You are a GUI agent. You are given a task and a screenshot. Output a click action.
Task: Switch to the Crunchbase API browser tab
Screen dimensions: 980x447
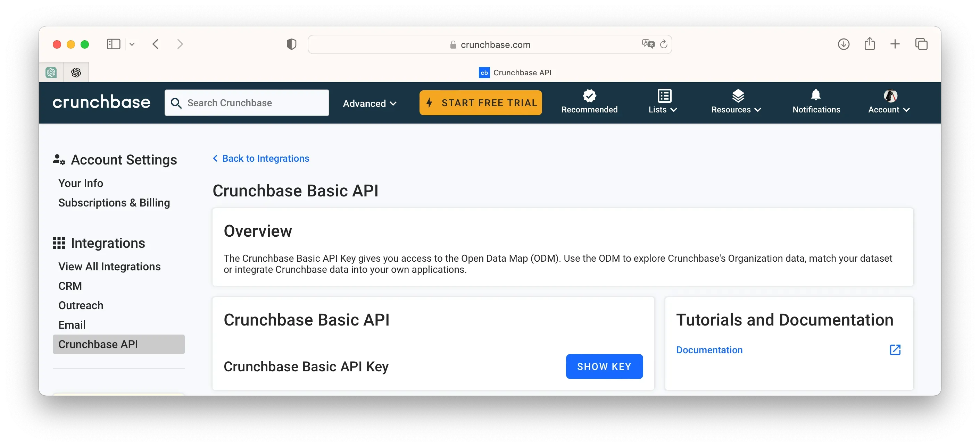(x=515, y=72)
